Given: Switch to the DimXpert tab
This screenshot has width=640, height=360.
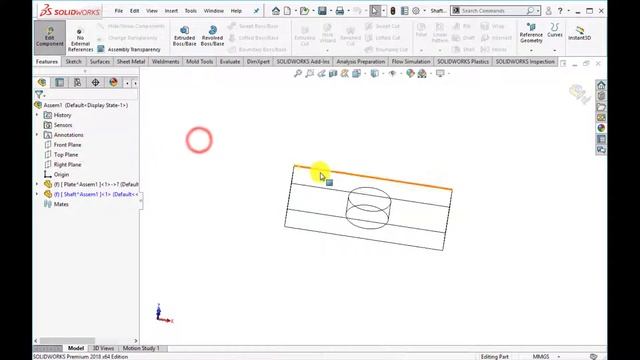Looking at the screenshot, I should point(258,62).
